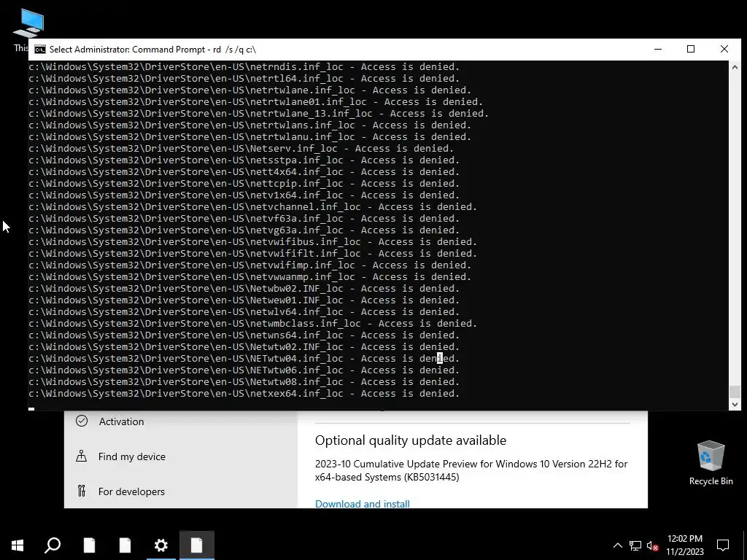Click the NETwtw04.inf_loc console line

244,359
